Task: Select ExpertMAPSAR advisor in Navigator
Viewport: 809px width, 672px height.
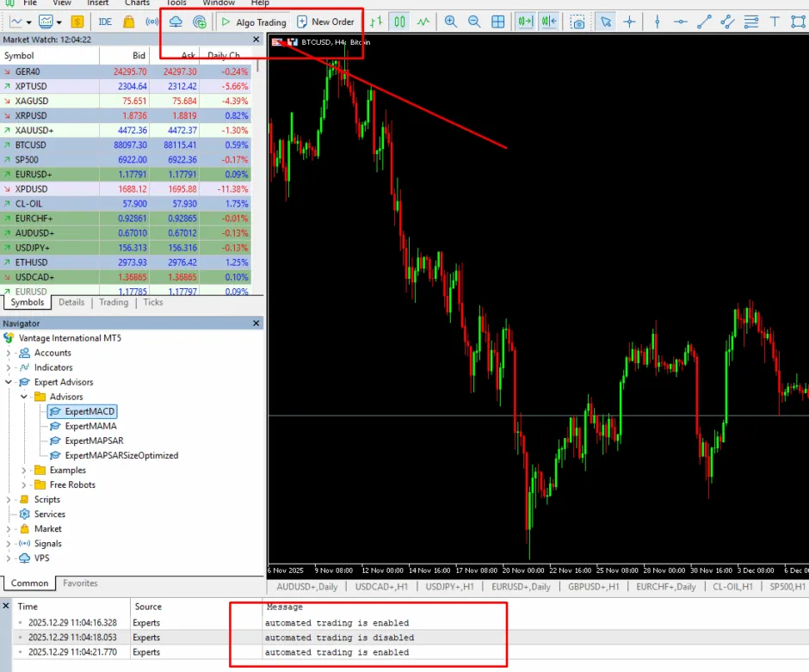Action: 94,441
